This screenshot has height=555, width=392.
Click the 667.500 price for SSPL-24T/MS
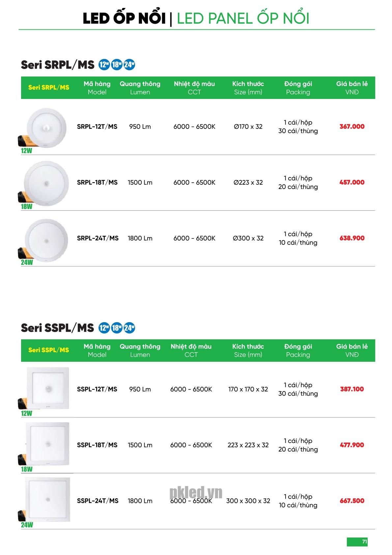pos(352,501)
